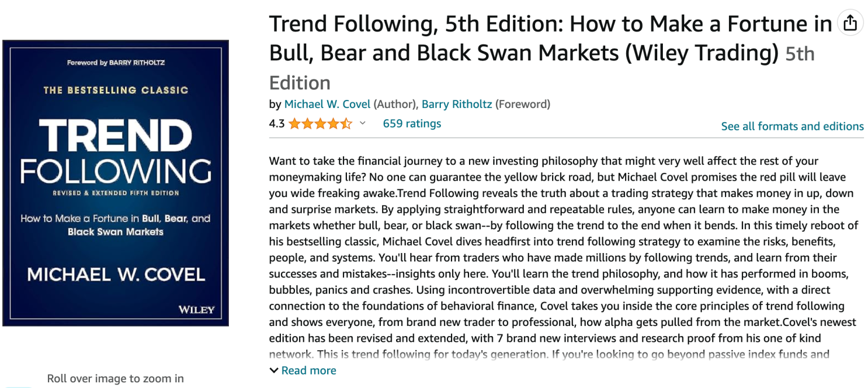Click the share icon beside the title

click(x=850, y=23)
